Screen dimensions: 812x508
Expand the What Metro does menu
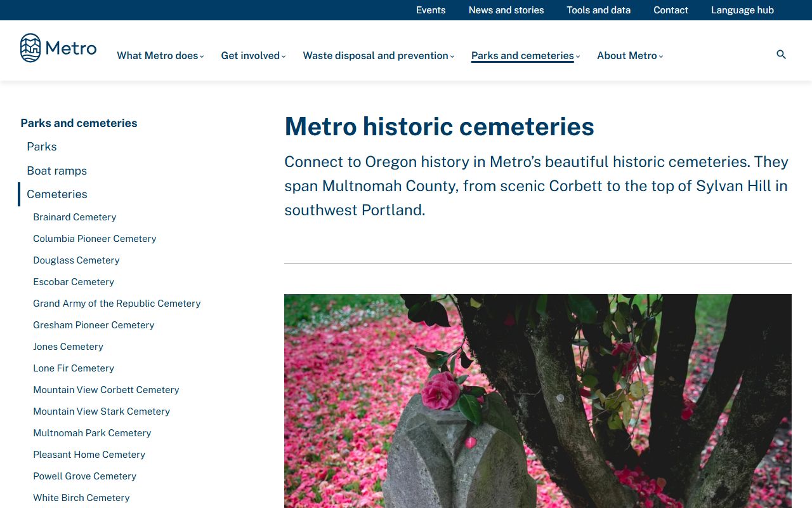(x=160, y=56)
